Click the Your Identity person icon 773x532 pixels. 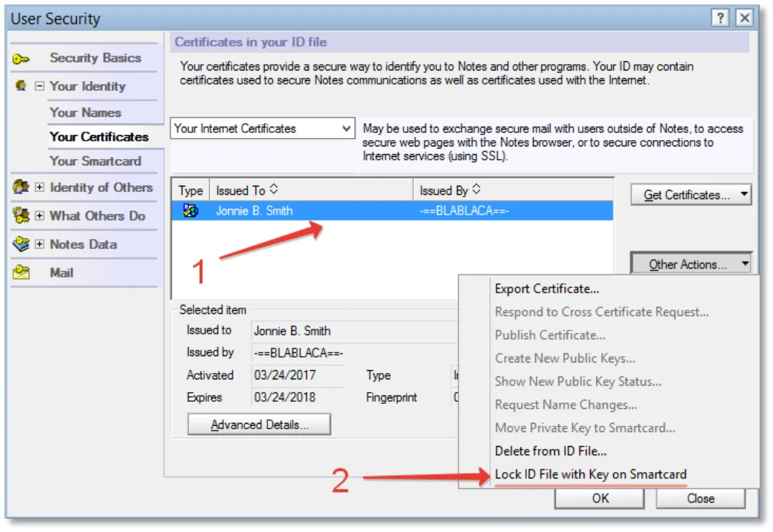(20, 86)
